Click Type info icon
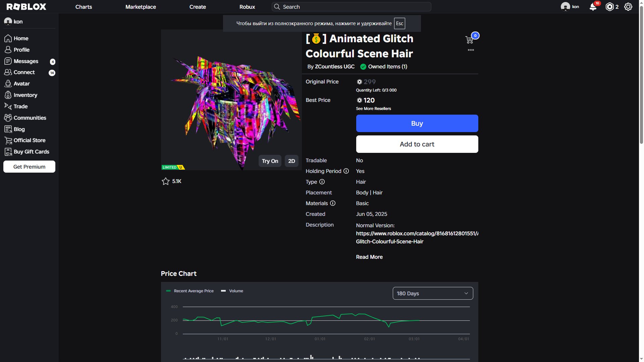Image resolution: width=644 pixels, height=362 pixels. 322,182
